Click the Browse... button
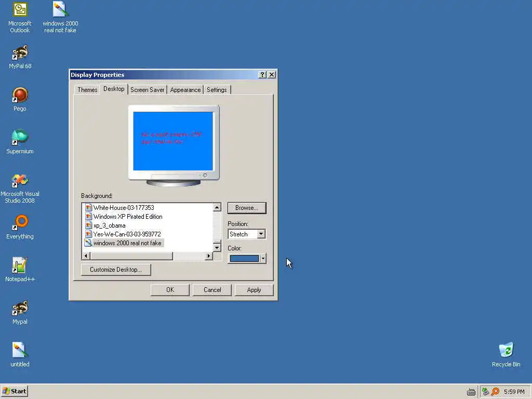 [247, 208]
